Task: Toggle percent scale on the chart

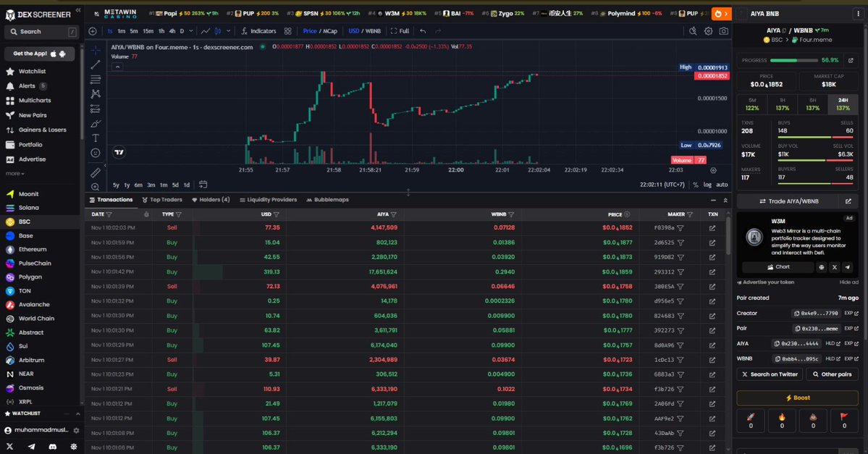Action: click(695, 185)
